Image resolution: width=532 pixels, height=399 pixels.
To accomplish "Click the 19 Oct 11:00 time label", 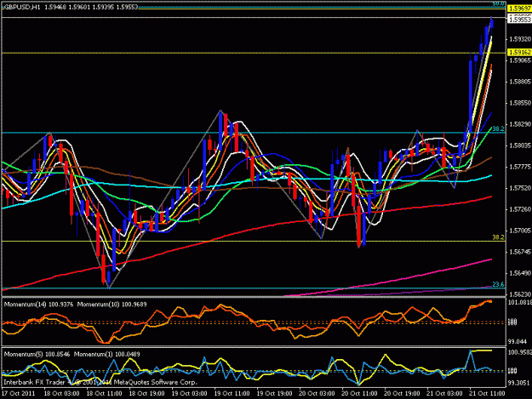I will [x=232, y=393].
